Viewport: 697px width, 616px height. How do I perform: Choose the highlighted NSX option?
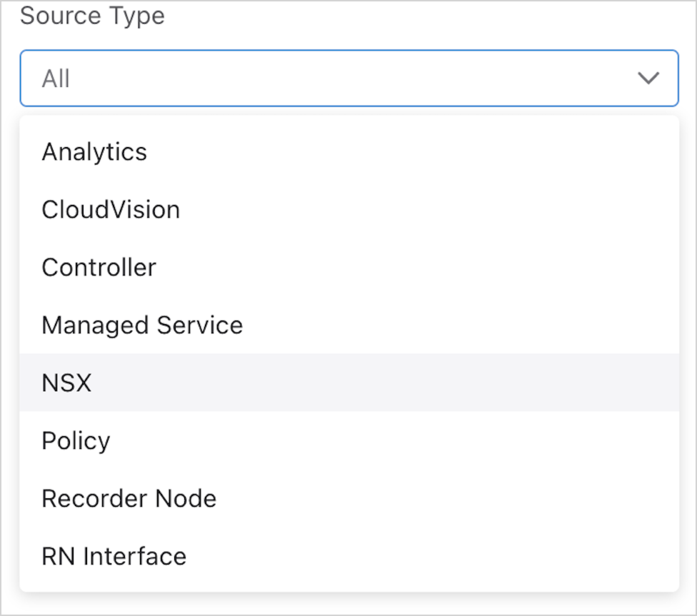67,383
